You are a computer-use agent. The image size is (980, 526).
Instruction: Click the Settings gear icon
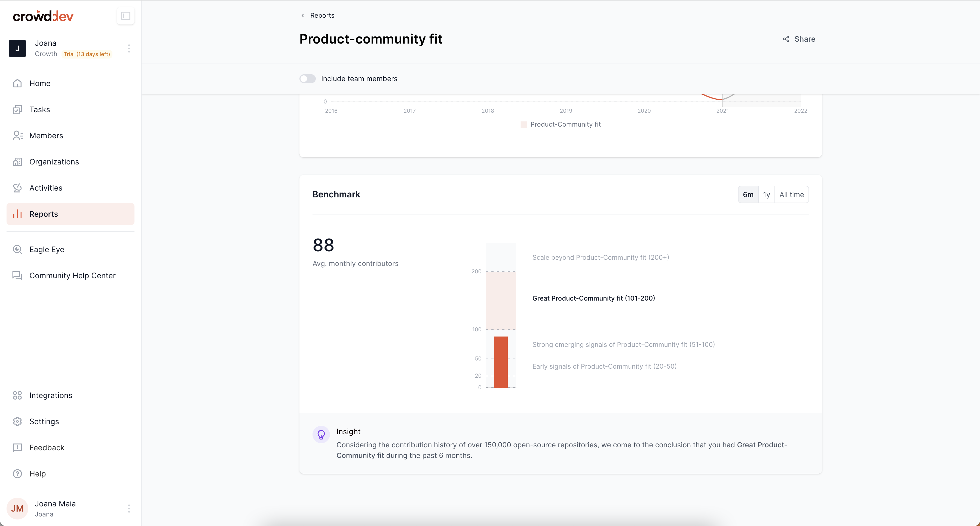[17, 421]
